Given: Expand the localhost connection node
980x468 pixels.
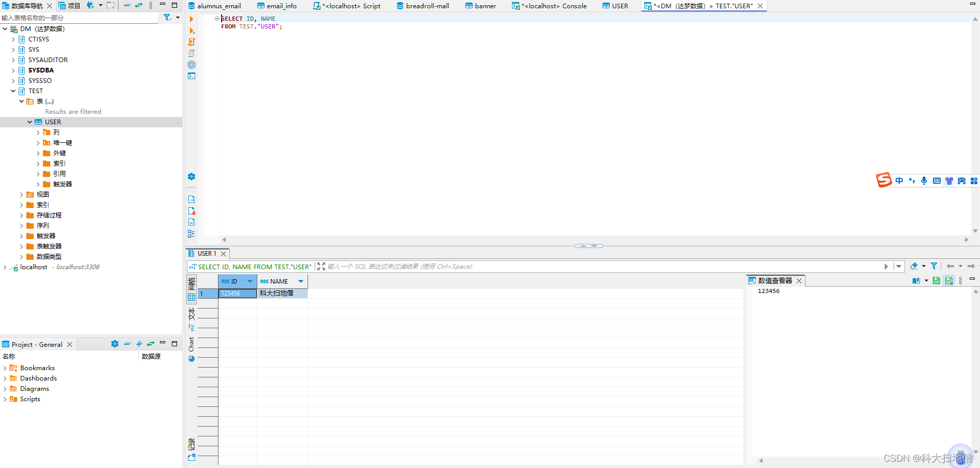Looking at the screenshot, I should [x=5, y=267].
